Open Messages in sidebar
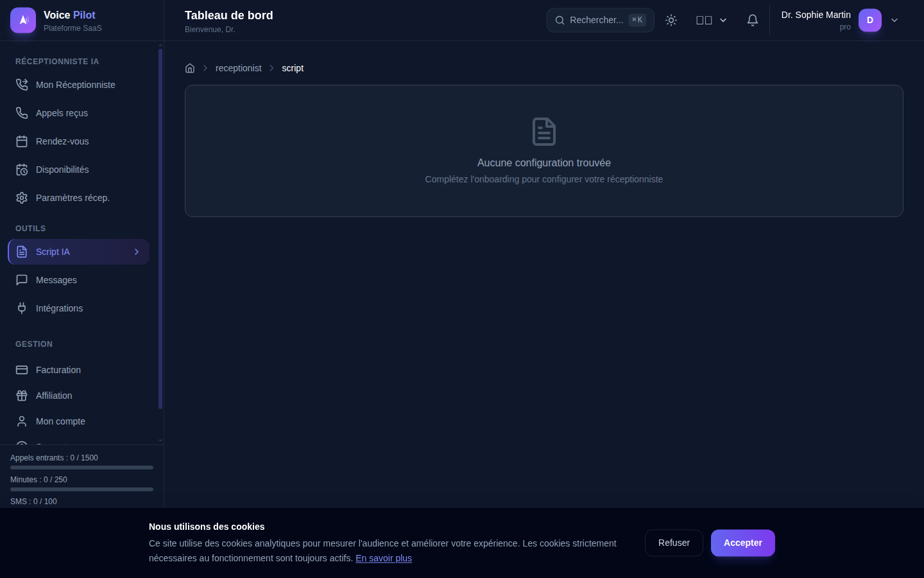924x578 pixels. pyautogui.click(x=78, y=280)
